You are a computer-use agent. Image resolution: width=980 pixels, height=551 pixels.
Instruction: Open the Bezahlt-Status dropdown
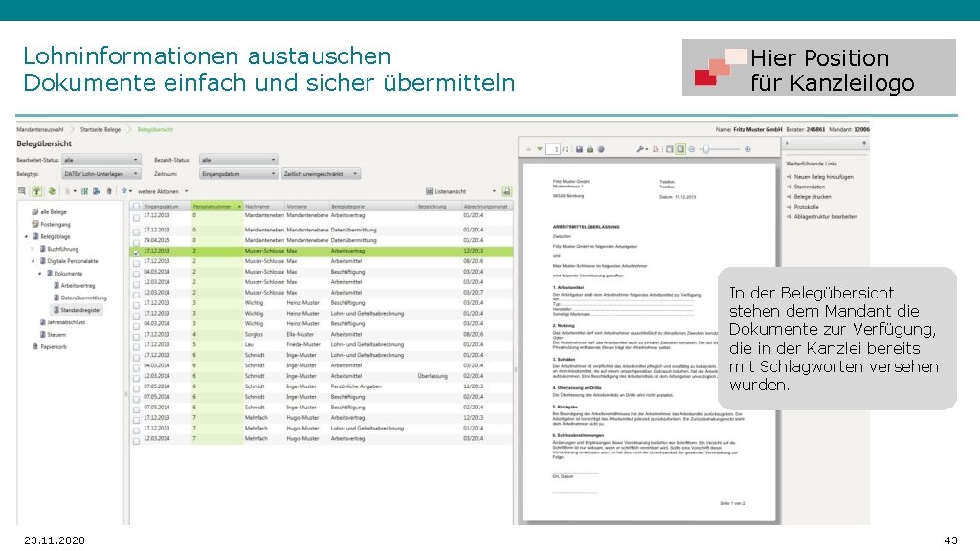(238, 160)
